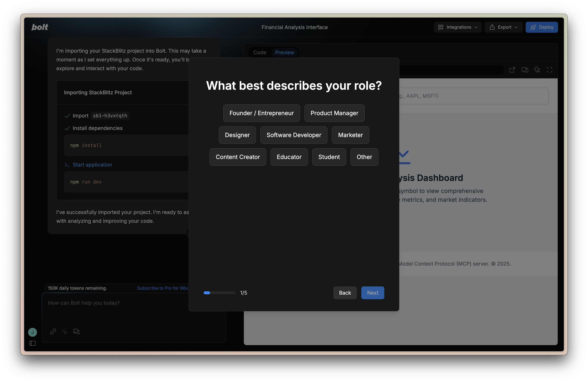
Task: Open preview in new tab icon
Action: point(512,70)
